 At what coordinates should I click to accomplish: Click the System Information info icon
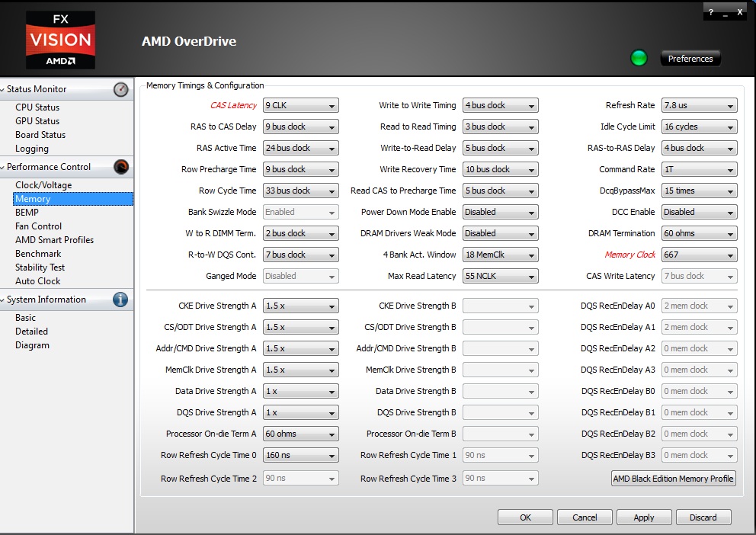pos(120,300)
